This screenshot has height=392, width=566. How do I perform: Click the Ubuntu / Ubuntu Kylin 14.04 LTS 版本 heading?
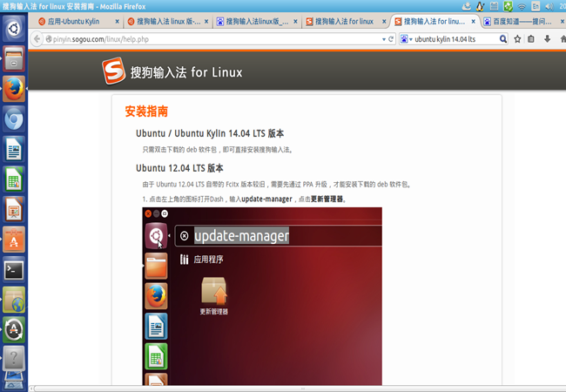pos(210,133)
